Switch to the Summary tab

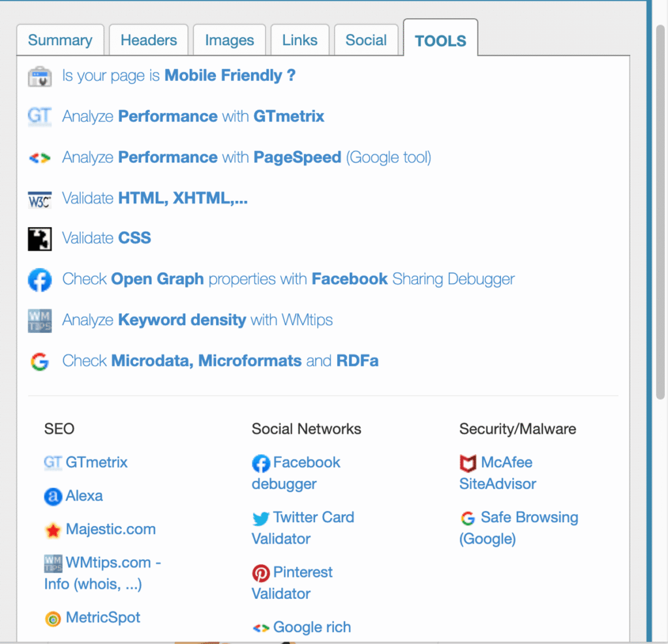[x=60, y=40]
